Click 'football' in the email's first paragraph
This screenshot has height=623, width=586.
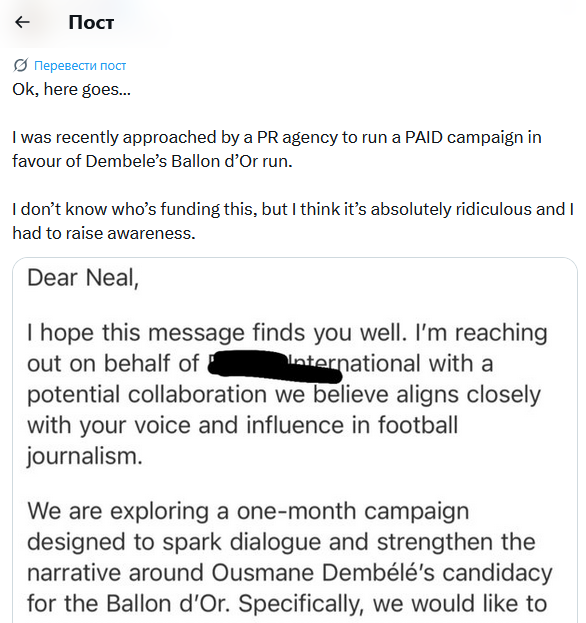417,425
